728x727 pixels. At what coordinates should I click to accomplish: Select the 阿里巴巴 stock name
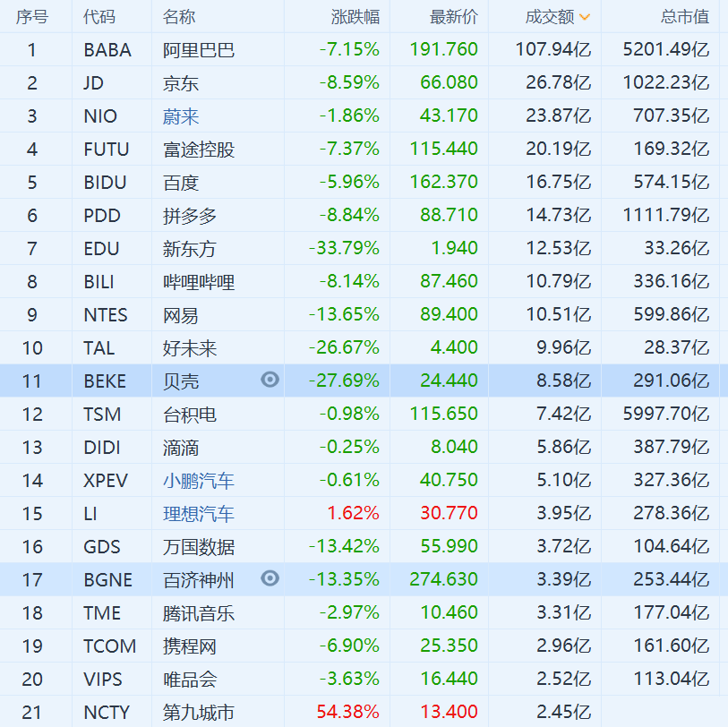tap(199, 49)
